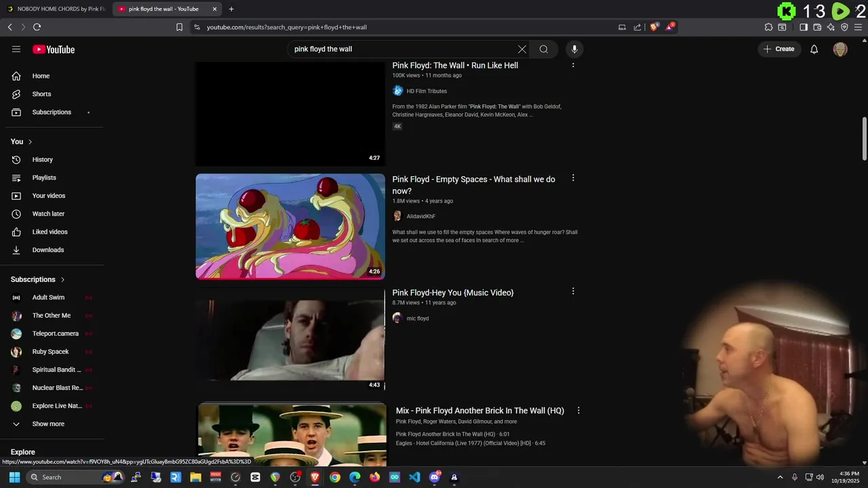Open the Brave Leo AI sparkle icon
868x488 pixels.
[x=831, y=27]
